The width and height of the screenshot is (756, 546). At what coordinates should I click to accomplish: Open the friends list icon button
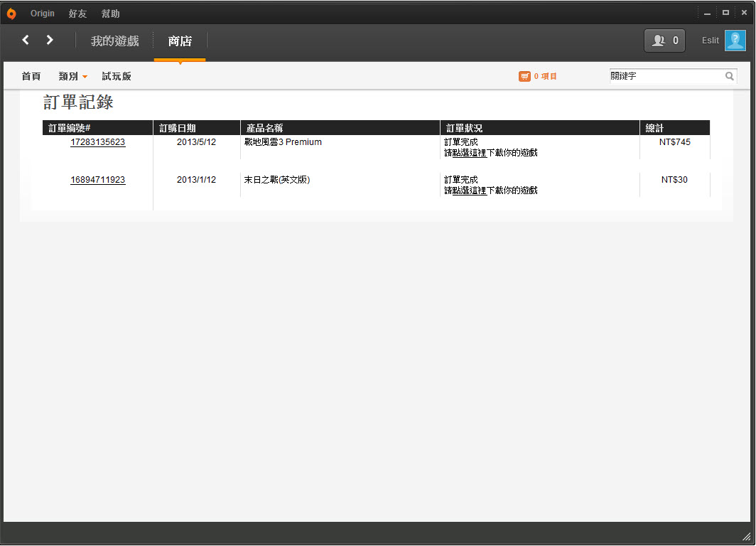(664, 41)
